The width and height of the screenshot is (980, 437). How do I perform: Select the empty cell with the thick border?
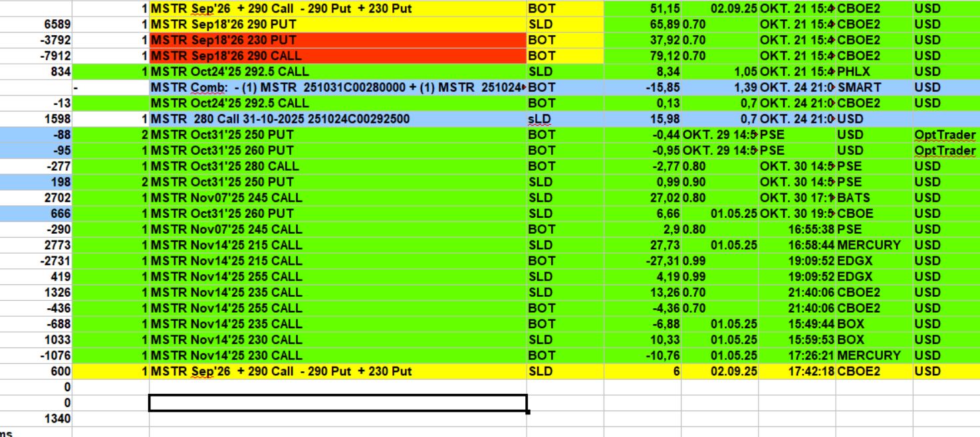(x=338, y=402)
